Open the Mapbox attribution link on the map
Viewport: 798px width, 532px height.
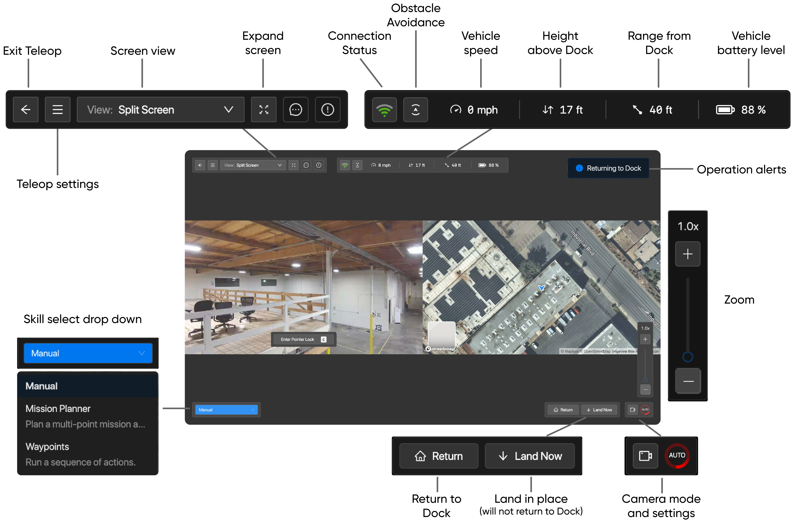570,352
